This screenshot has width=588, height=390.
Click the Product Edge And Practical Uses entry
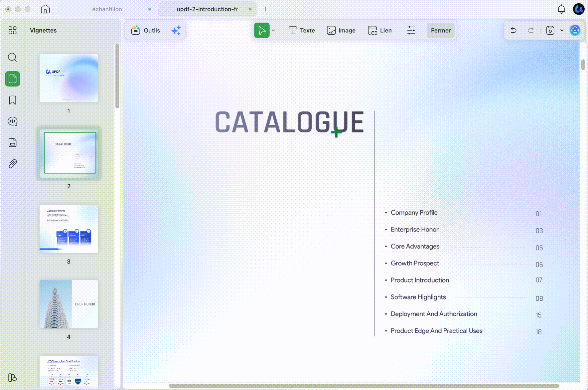[436, 331]
